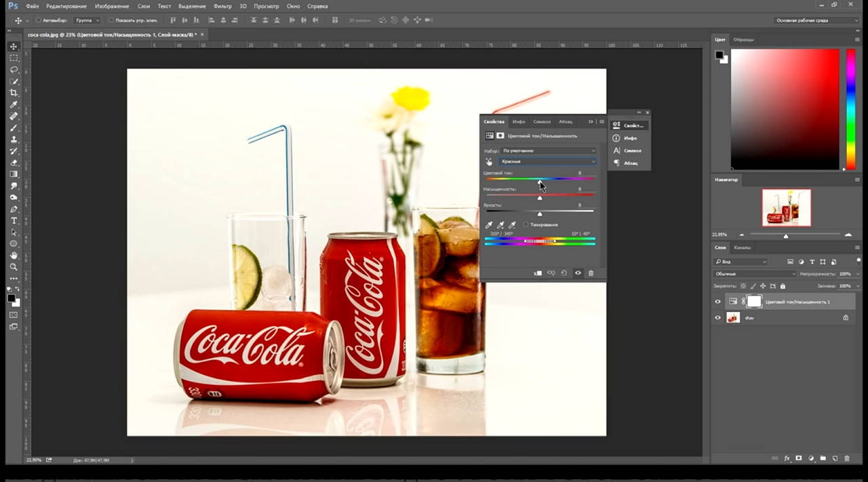The height and width of the screenshot is (482, 868).
Task: Reset adjustment to defaults icon
Action: 564,273
